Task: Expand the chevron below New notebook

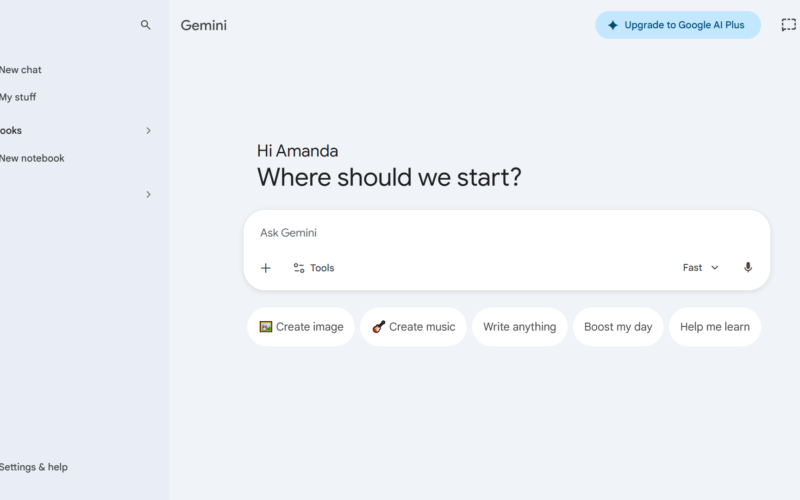Action: pyautogui.click(x=148, y=194)
